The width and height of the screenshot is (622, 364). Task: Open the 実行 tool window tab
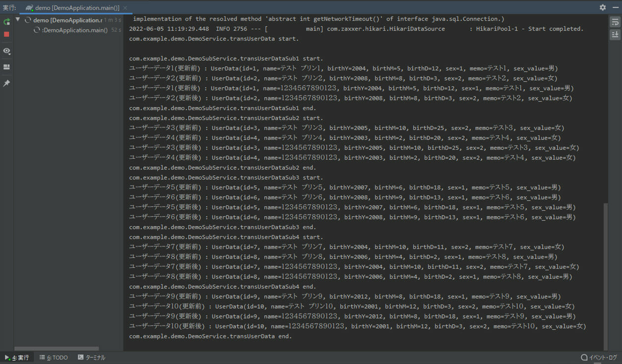pos(17,358)
